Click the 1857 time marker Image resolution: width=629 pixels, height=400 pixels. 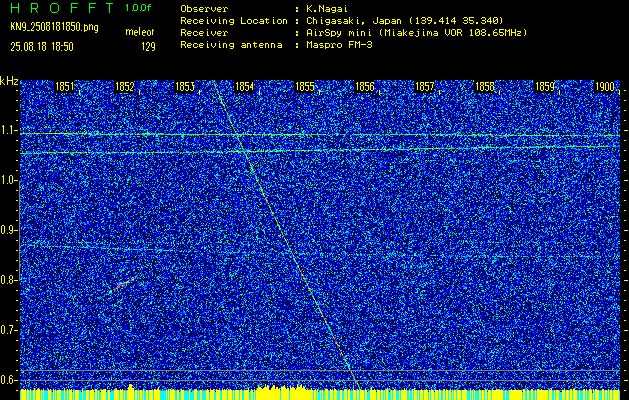tap(424, 86)
